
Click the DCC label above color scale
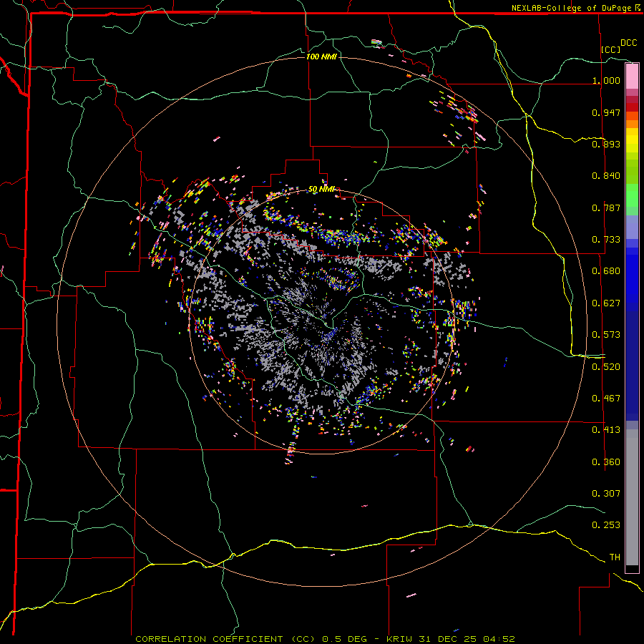[x=629, y=43]
